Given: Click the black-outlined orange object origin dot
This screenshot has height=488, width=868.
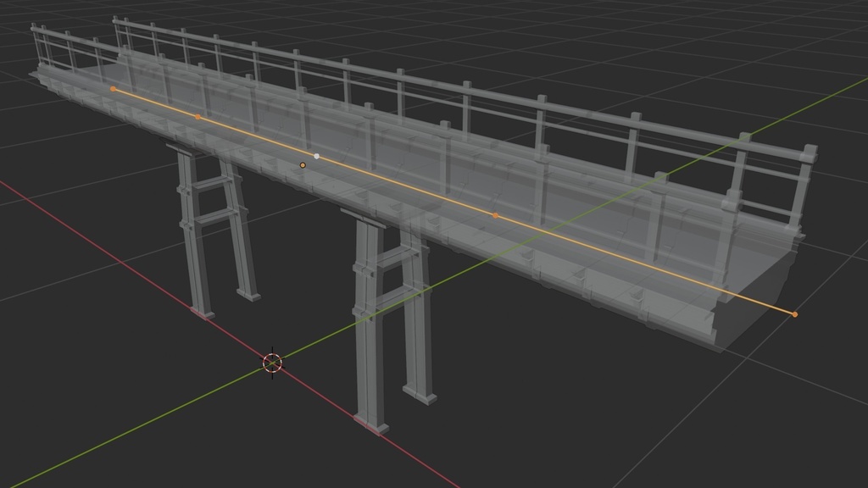Looking at the screenshot, I should [303, 165].
